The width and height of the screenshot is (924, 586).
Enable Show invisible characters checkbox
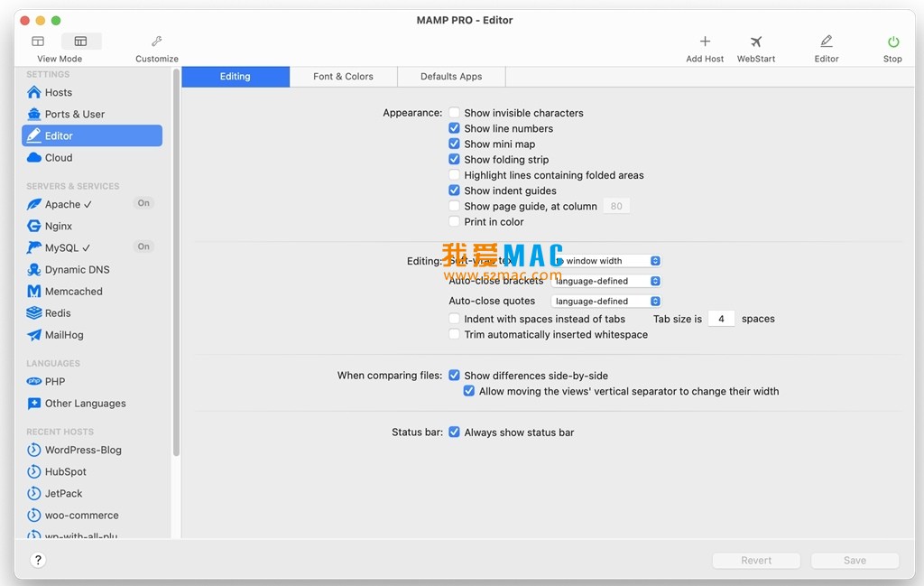455,113
